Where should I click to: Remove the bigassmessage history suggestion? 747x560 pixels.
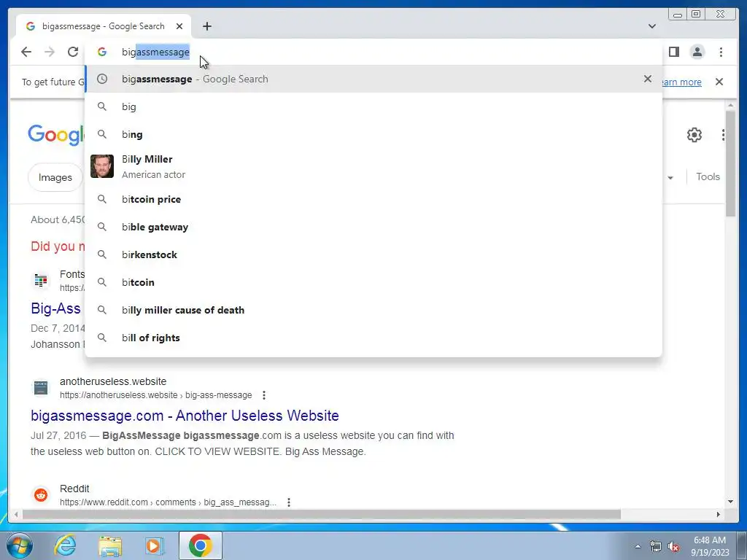coord(648,79)
